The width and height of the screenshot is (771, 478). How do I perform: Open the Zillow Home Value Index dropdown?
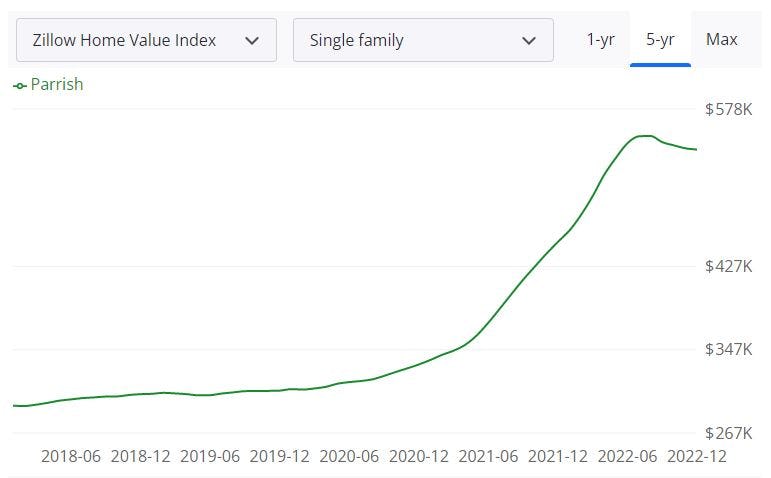tap(145, 40)
